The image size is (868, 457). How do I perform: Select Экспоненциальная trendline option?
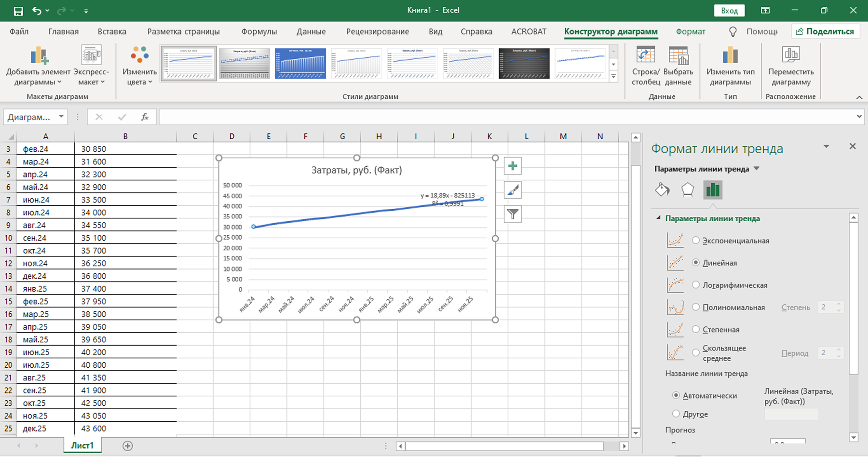point(696,241)
